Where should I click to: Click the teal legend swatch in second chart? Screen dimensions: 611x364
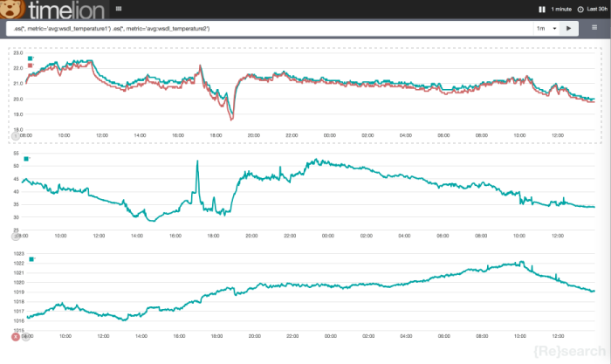(x=26, y=159)
